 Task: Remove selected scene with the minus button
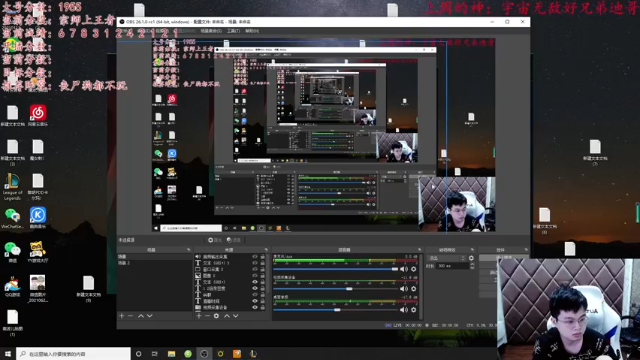point(130,316)
